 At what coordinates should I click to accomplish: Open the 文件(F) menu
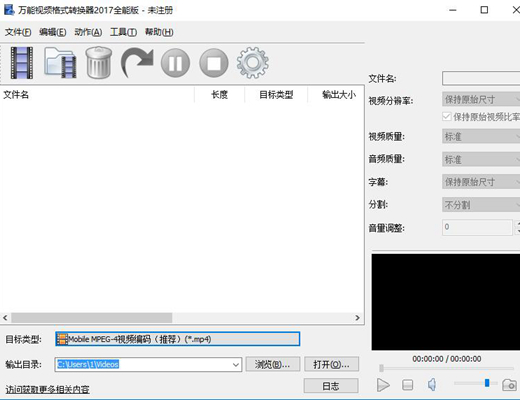pyautogui.click(x=18, y=32)
